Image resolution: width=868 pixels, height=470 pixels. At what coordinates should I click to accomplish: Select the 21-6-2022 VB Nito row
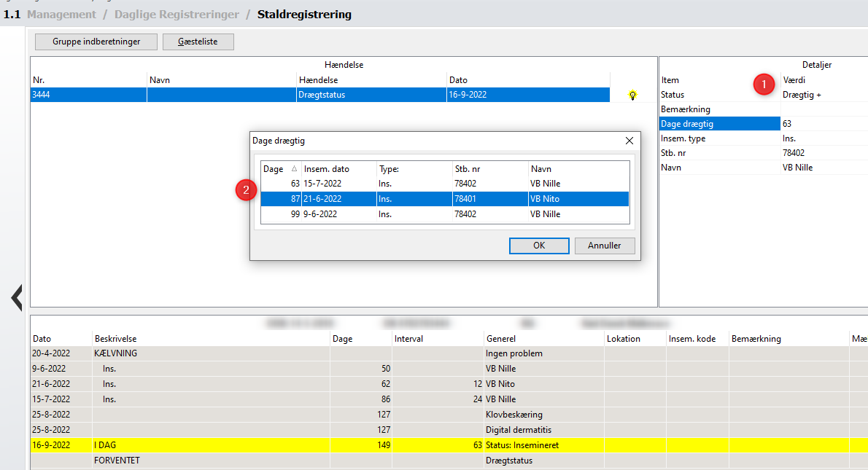445,199
